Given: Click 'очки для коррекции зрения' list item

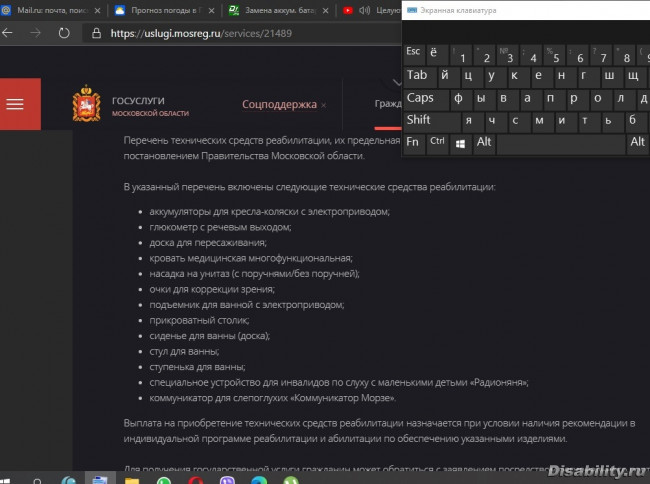Looking at the screenshot, I should pyautogui.click(x=212, y=289).
